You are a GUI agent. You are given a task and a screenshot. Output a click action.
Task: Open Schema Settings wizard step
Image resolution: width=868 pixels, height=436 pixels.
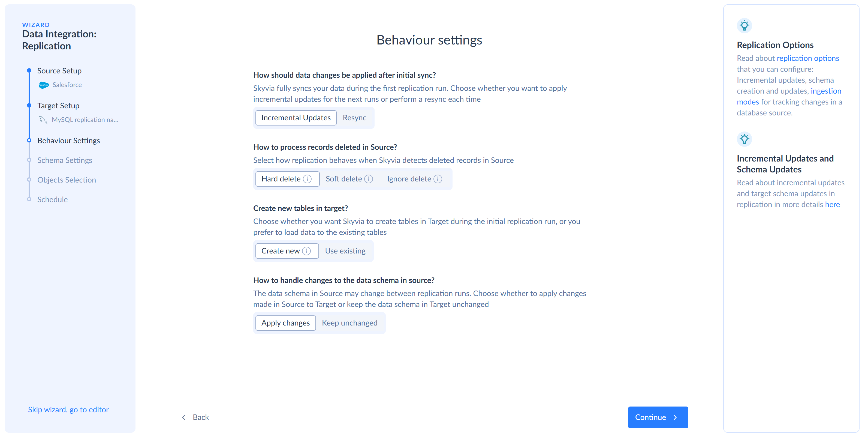(64, 160)
